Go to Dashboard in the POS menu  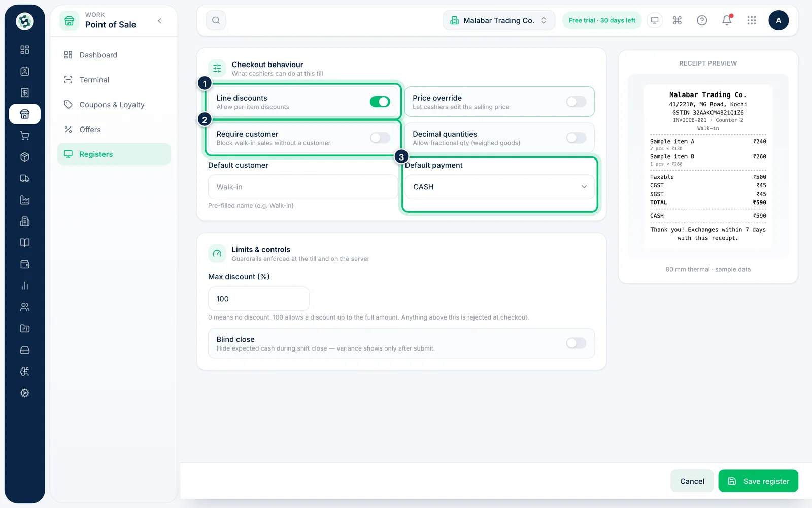[x=114, y=55]
